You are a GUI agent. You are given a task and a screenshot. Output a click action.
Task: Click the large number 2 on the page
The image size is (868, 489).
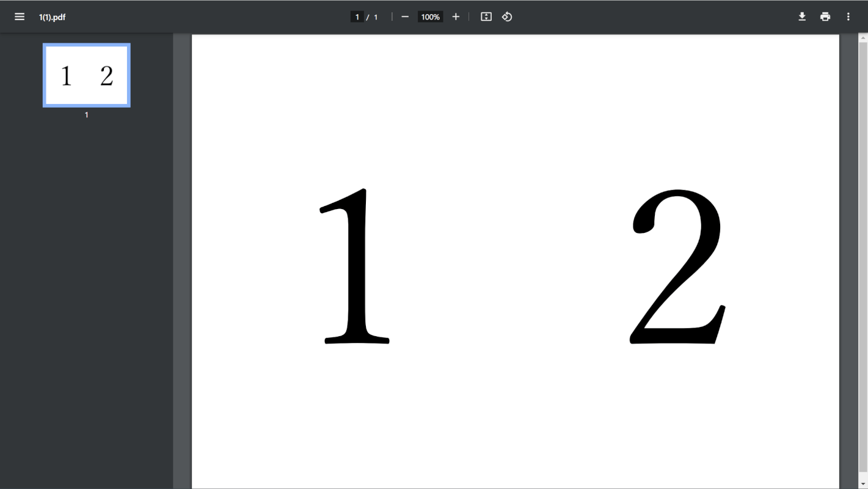click(678, 267)
